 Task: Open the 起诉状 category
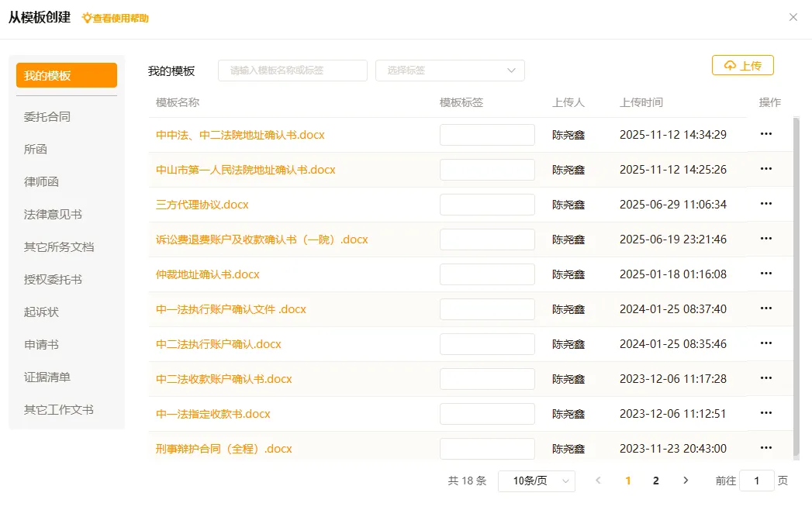[42, 312]
